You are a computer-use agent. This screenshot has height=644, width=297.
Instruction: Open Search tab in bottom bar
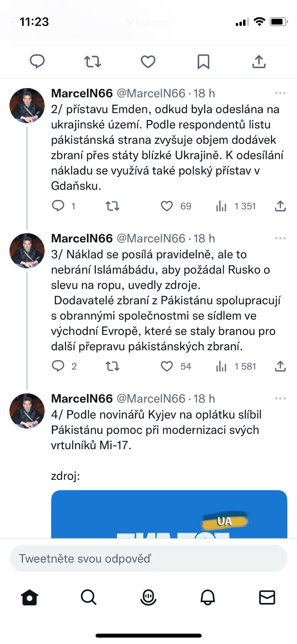[89, 598]
